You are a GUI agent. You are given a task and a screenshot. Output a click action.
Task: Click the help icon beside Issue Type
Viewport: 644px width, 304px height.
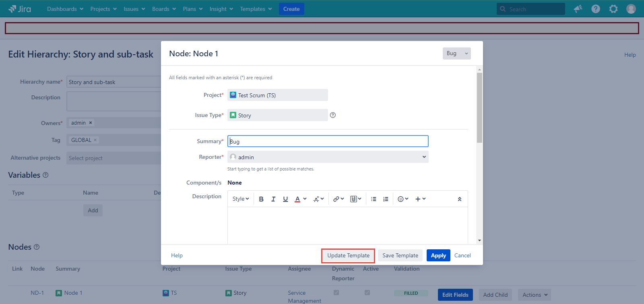click(333, 115)
